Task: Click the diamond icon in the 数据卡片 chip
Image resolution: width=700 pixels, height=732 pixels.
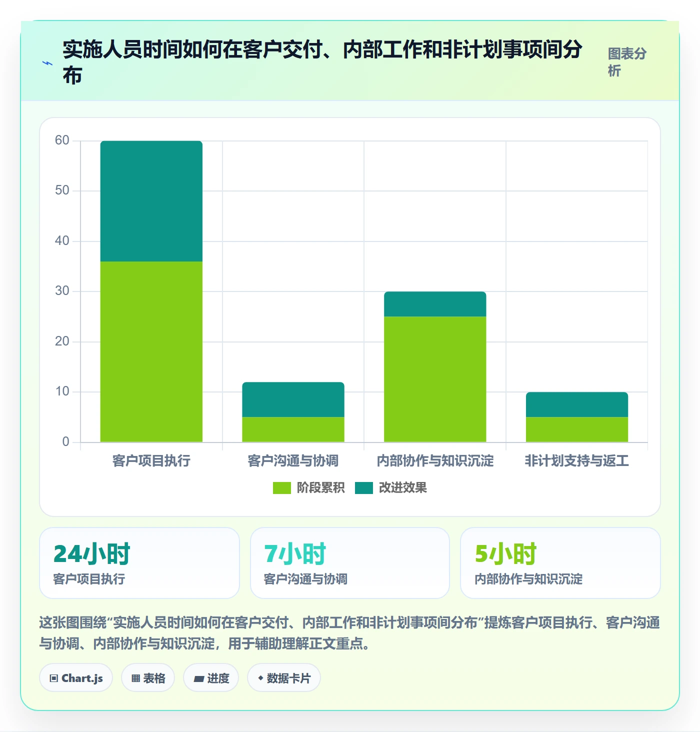Action: [260, 678]
